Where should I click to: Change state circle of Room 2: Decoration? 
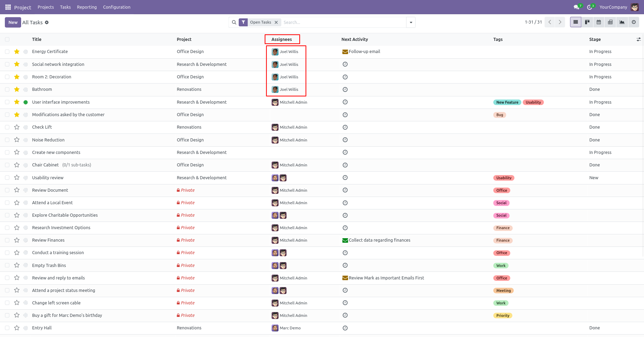tap(26, 77)
